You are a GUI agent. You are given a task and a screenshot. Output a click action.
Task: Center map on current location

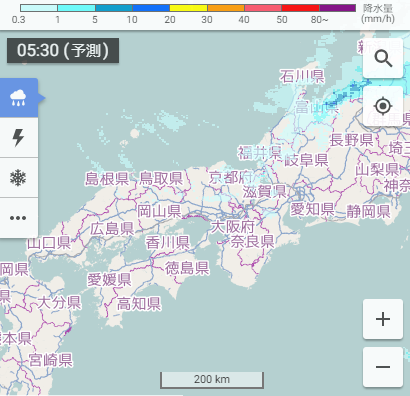point(383,106)
